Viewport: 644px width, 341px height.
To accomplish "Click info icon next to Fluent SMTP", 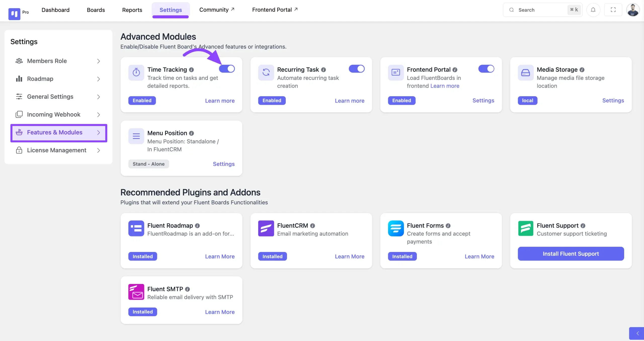I will tap(187, 289).
